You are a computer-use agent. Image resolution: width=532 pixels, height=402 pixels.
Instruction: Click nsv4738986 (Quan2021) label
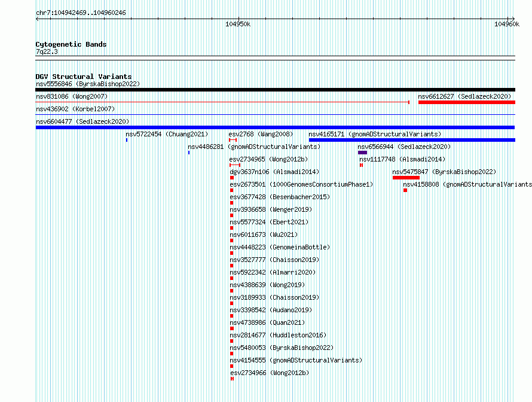click(267, 322)
